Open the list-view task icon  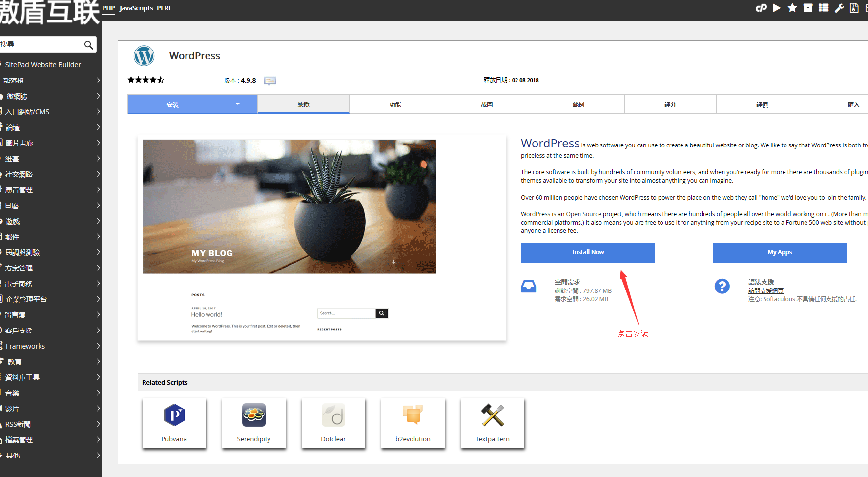pyautogui.click(x=824, y=8)
